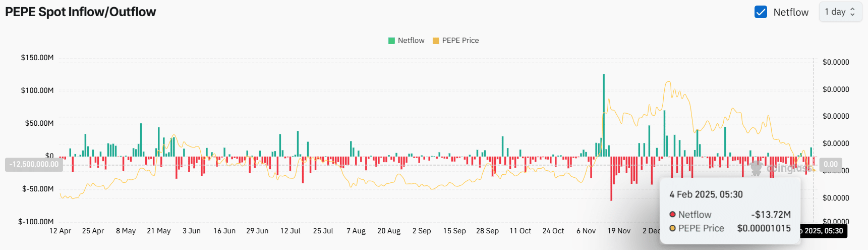
Task: Click the 12 Apr x-axis date label
Action: coord(60,231)
